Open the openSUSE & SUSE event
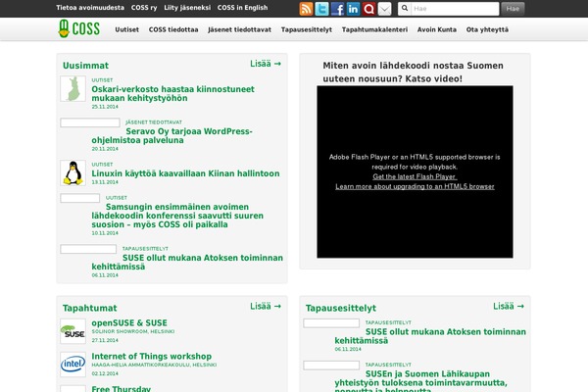The image size is (588, 392). click(x=129, y=323)
